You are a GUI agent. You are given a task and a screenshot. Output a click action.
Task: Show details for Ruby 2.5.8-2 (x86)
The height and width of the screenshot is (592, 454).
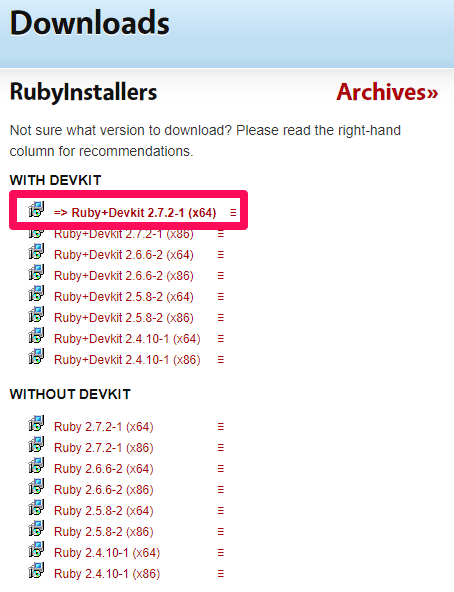pyautogui.click(x=221, y=532)
